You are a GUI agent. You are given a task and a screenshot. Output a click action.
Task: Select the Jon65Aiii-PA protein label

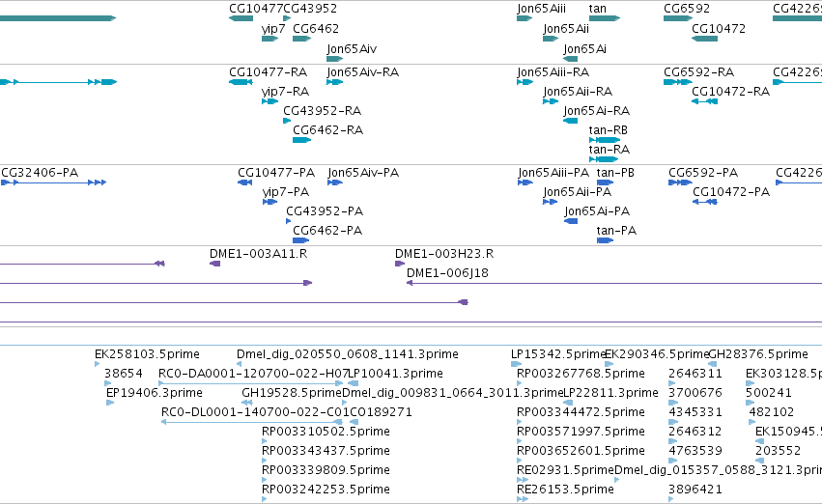[553, 173]
